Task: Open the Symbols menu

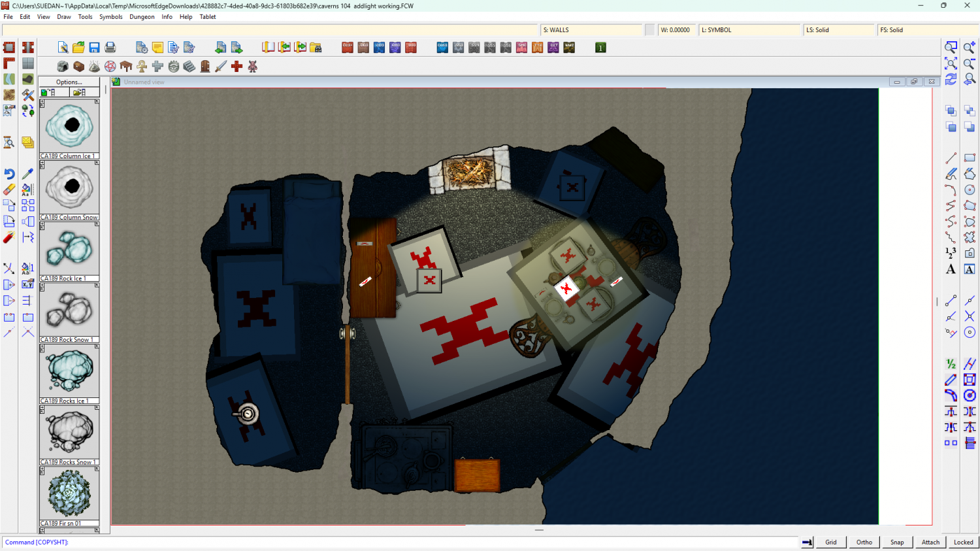Action: (110, 17)
